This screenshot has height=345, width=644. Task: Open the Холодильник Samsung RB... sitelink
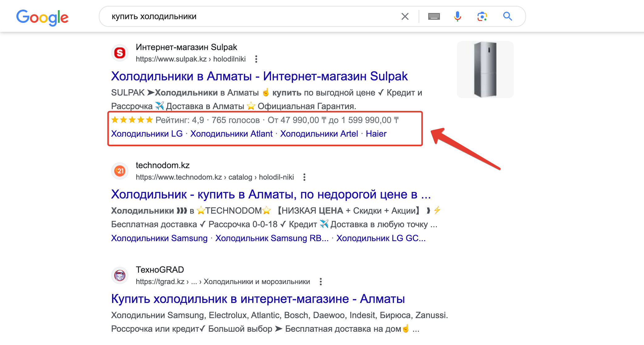(x=272, y=238)
